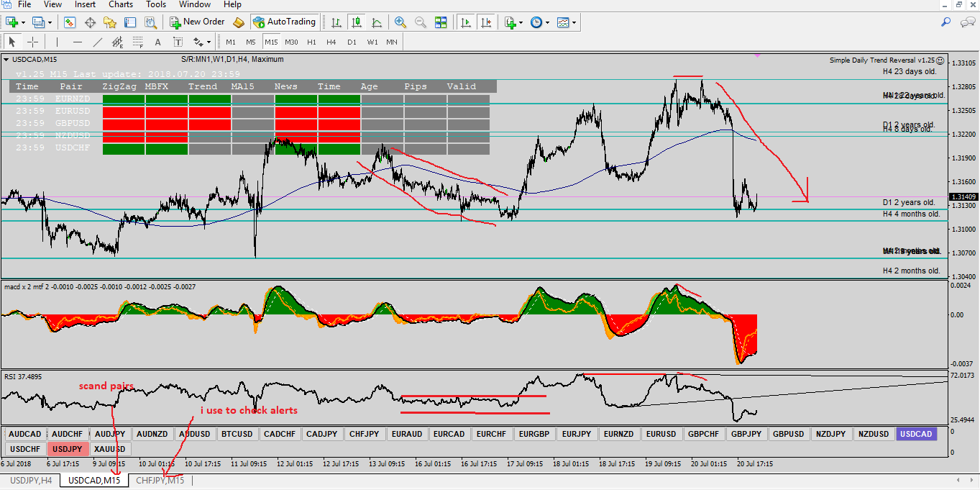Viewport: 980px width, 490px height.
Task: Switch chart to candlestick mode
Action: (356, 22)
